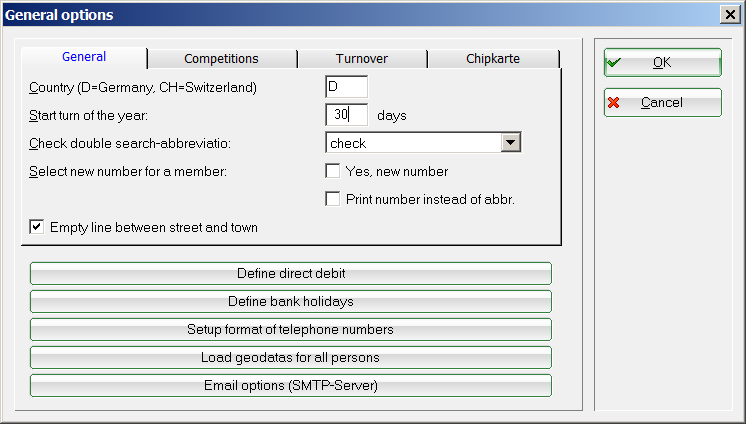Open the double search-abbreviation dropdown arrow
Viewport: 746px width, 424px height.
click(511, 143)
